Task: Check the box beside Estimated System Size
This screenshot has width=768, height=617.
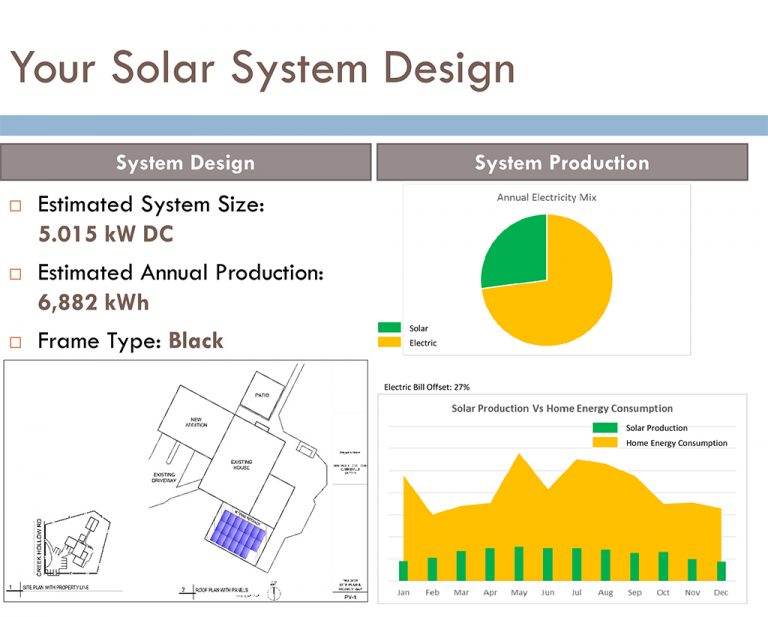Action: click(x=15, y=207)
